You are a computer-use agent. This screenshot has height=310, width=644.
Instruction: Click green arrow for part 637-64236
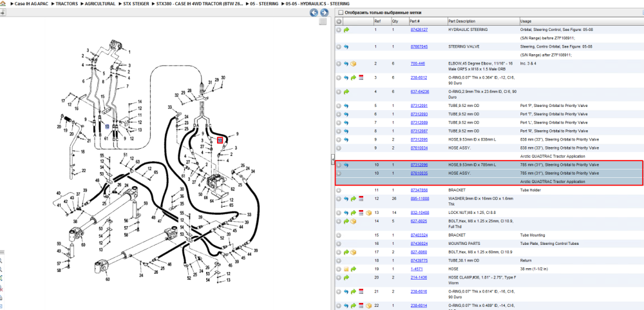click(x=346, y=92)
